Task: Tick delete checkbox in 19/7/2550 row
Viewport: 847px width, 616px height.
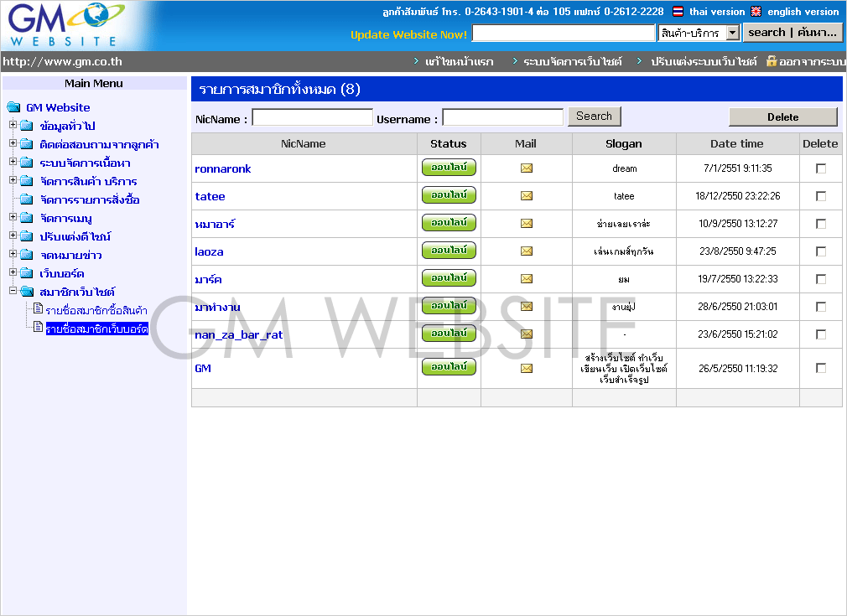Action: (x=820, y=279)
